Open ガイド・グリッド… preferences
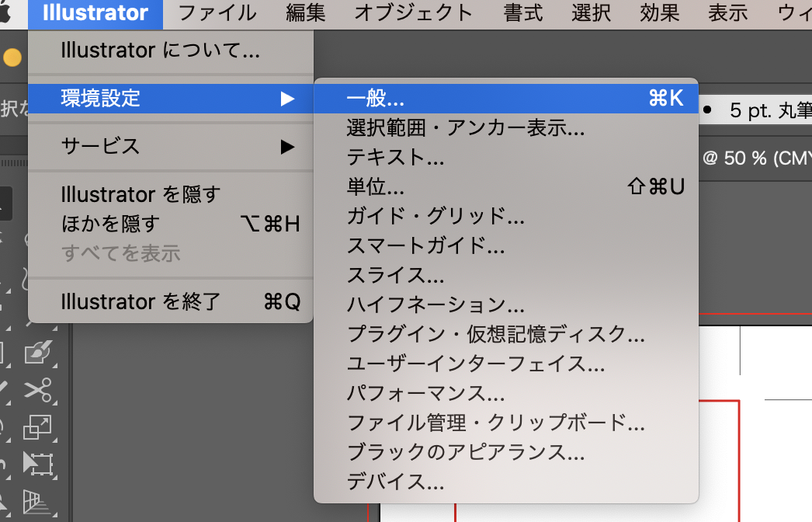The height and width of the screenshot is (522, 812). [506, 216]
